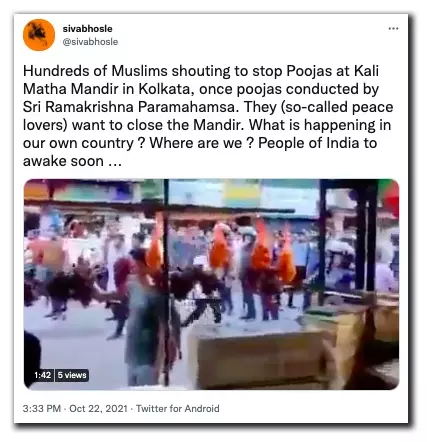Click the first line starting Hundreds of Muslims
This screenshot has width=427, height=442.
coord(201,71)
